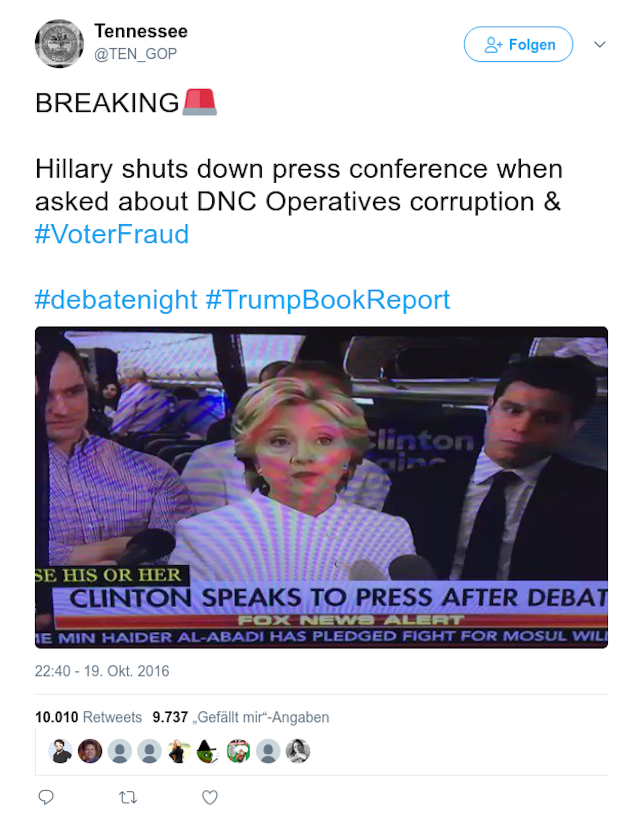Viewport: 644px width, 833px height.
Task: Follow the account via Folgen button
Action: [x=518, y=44]
